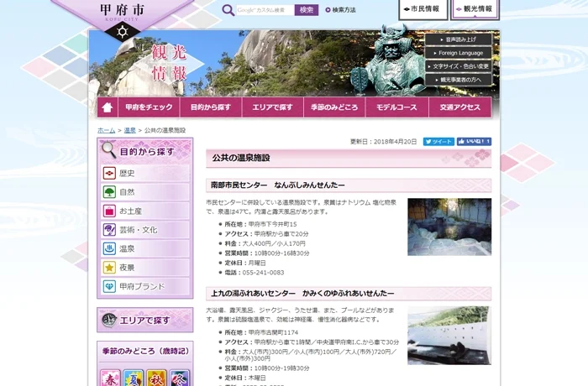The image size is (588, 386).
Task: Expand the Foreign Language option
Action: pyautogui.click(x=458, y=52)
